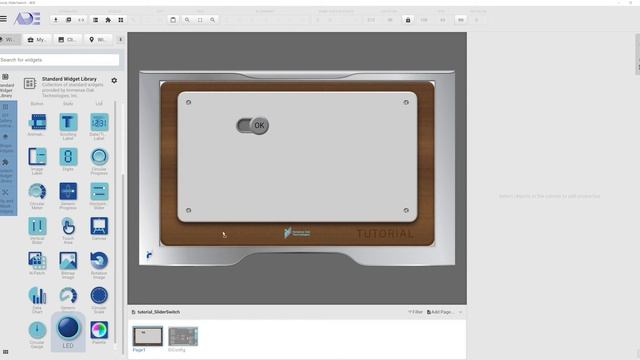Image resolution: width=640 pixels, height=360 pixels.
Task: Select the LED widget
Action: point(68,332)
